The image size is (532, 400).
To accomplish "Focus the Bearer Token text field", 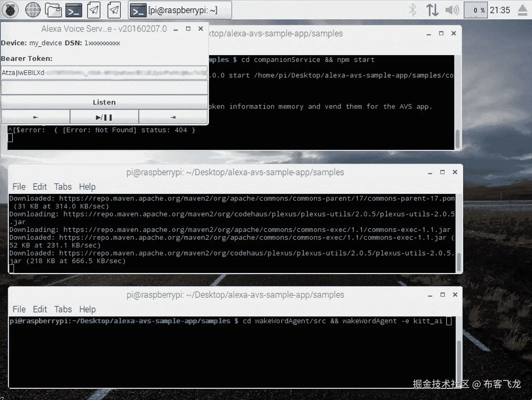I will (x=104, y=73).
